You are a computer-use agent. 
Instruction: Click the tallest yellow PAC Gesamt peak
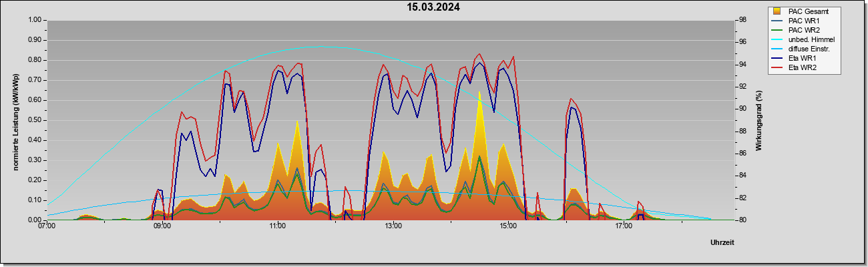click(x=479, y=93)
